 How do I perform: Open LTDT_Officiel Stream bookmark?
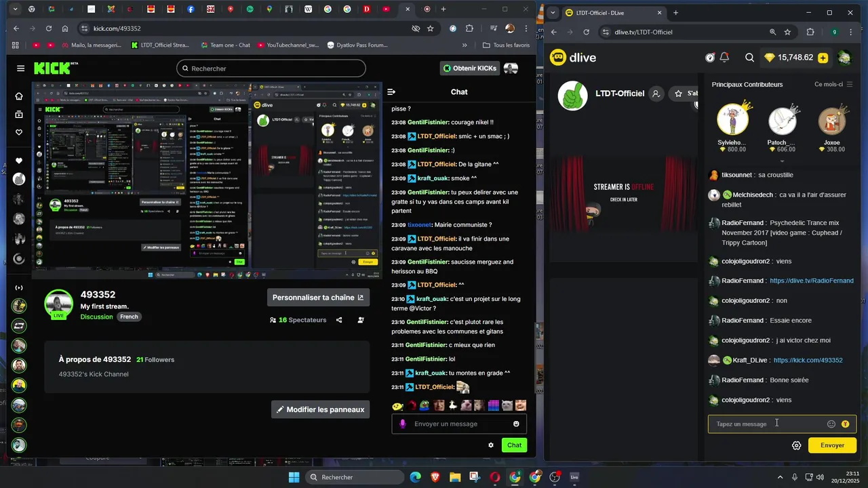tap(160, 45)
